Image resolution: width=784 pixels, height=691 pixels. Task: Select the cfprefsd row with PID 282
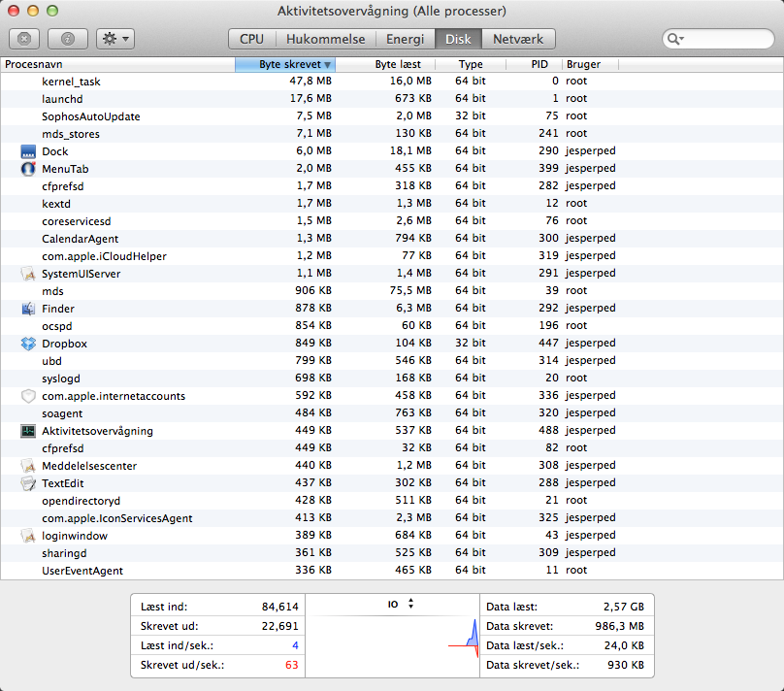click(x=392, y=186)
